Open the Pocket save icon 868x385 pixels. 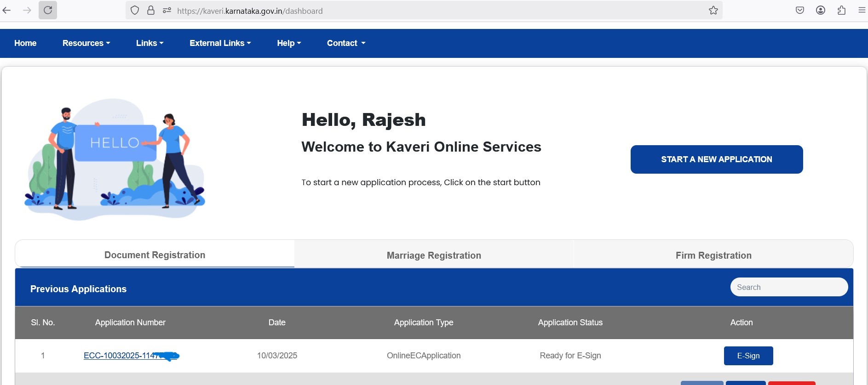800,10
